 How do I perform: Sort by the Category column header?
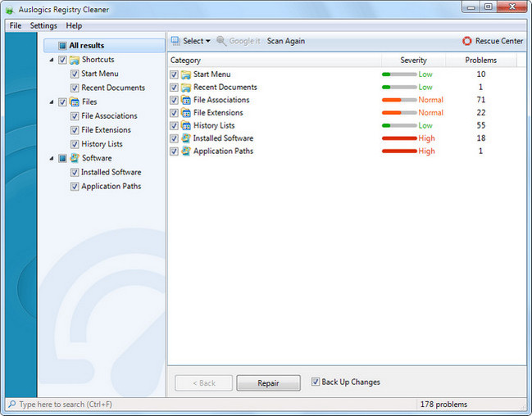(x=275, y=61)
